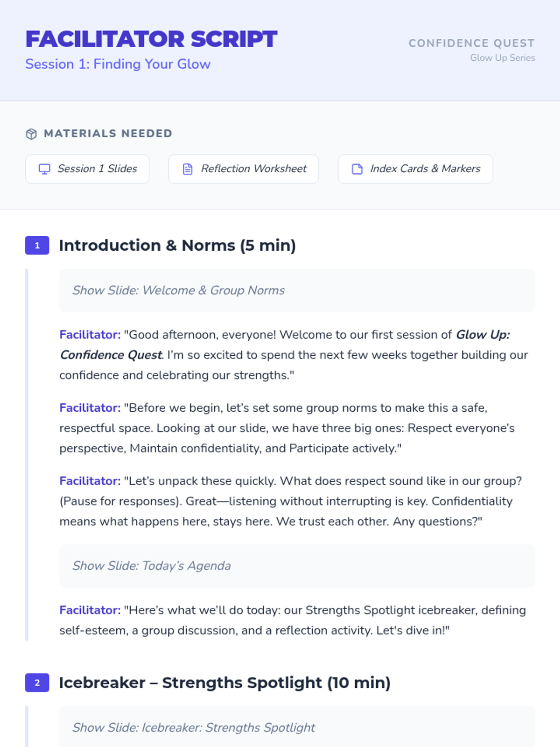Click the document icon beside Reflection Worksheet
This screenshot has height=747, width=560.
tap(188, 169)
